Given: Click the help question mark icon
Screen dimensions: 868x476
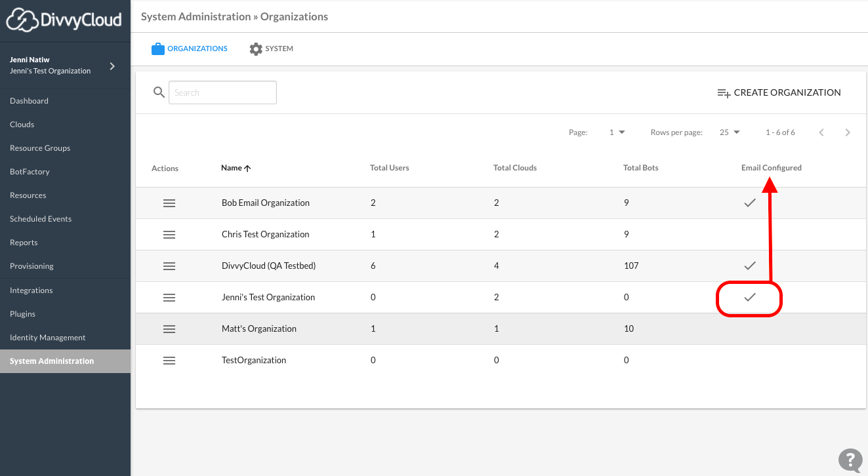Looking at the screenshot, I should (x=850, y=460).
